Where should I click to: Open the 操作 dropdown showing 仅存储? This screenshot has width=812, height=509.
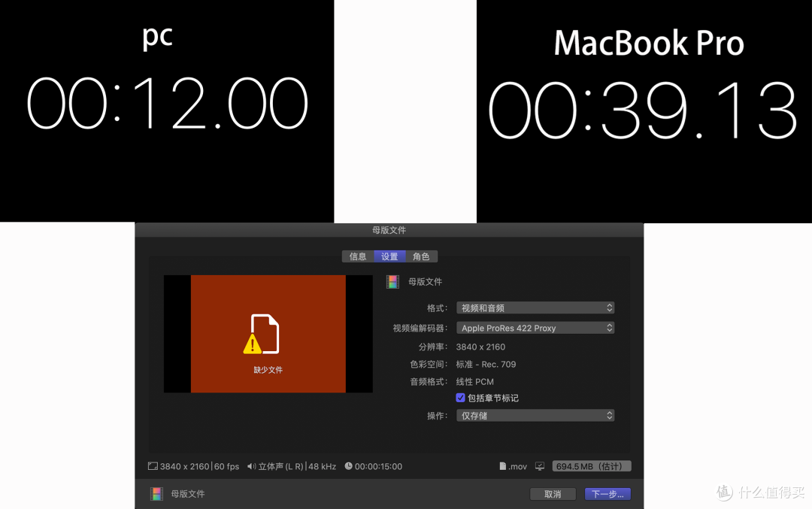(x=535, y=415)
